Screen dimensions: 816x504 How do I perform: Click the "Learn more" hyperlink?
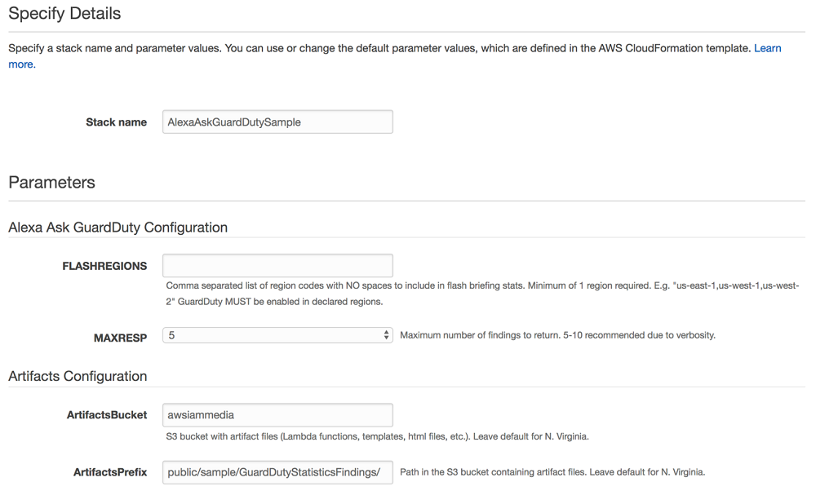766,48
